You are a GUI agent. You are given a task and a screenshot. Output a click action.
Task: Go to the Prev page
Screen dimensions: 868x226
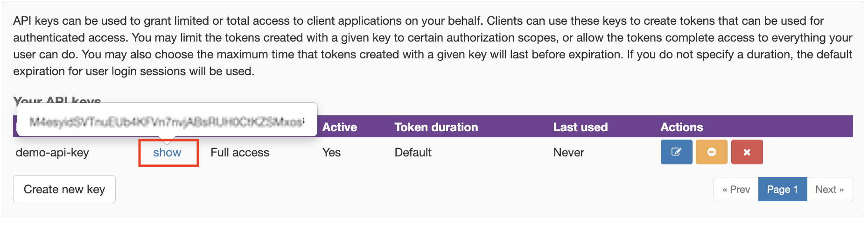coord(736,189)
